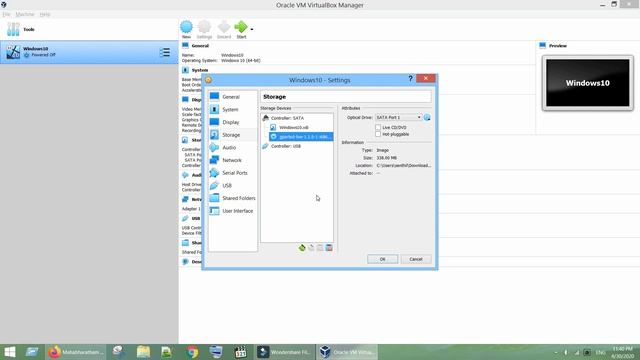Viewport: 640px width, 360px height.
Task: Click the Discard toolbar icon
Action: (x=224, y=27)
